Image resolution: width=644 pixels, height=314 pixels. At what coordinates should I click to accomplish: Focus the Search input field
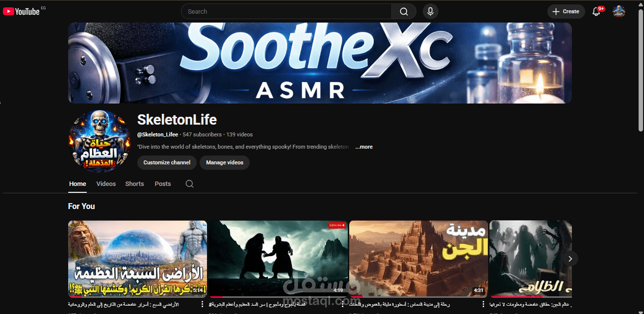[286, 11]
